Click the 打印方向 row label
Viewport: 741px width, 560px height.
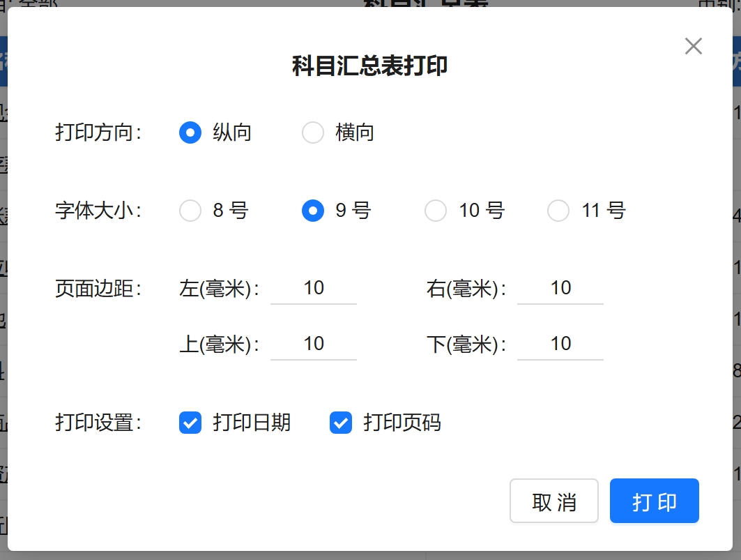tap(98, 133)
